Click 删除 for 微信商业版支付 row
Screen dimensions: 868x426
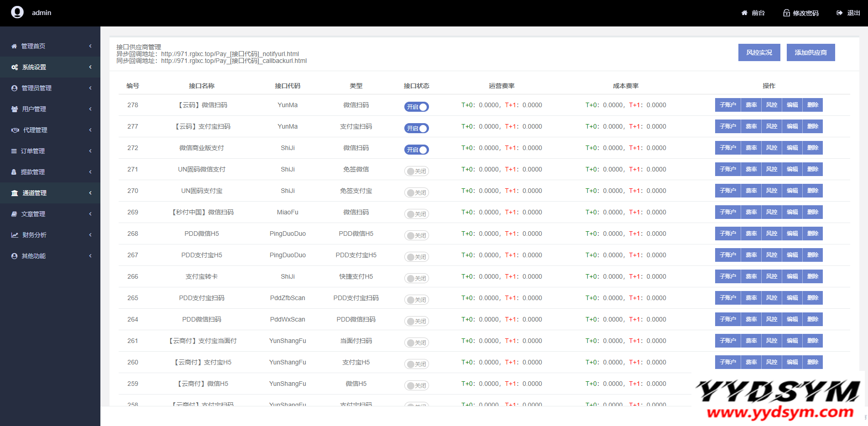coord(812,148)
